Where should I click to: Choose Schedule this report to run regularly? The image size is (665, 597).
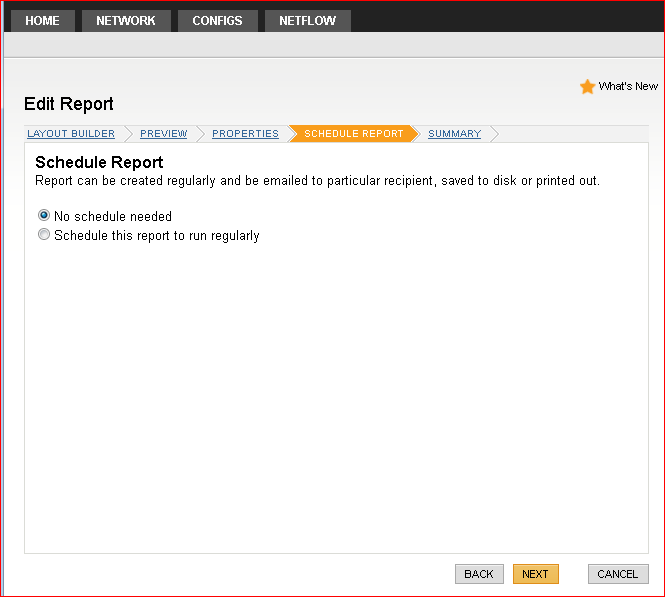44,234
